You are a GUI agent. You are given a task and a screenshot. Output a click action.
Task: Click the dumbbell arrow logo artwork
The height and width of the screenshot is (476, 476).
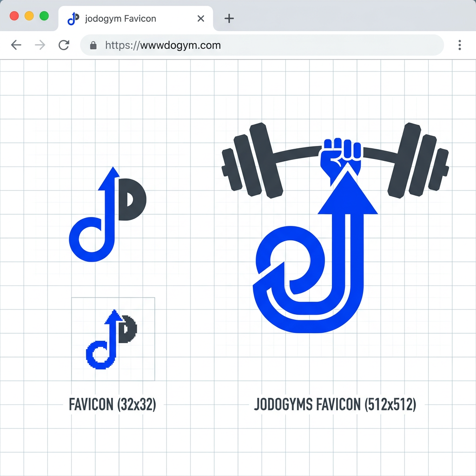click(x=335, y=228)
